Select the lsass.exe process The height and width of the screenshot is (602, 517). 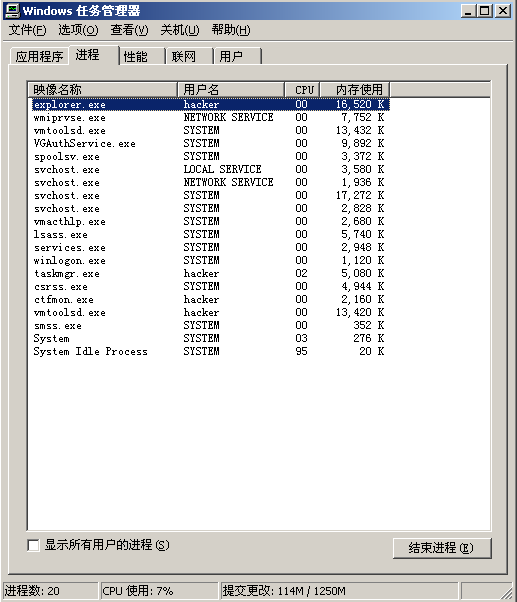click(210, 235)
